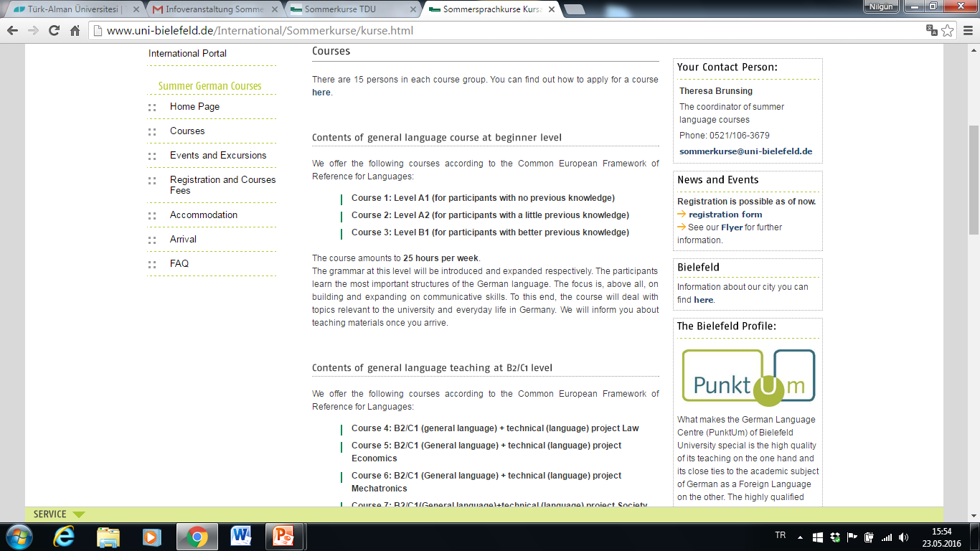Open FAQ sidebar item
The image size is (980, 551).
pyautogui.click(x=179, y=263)
